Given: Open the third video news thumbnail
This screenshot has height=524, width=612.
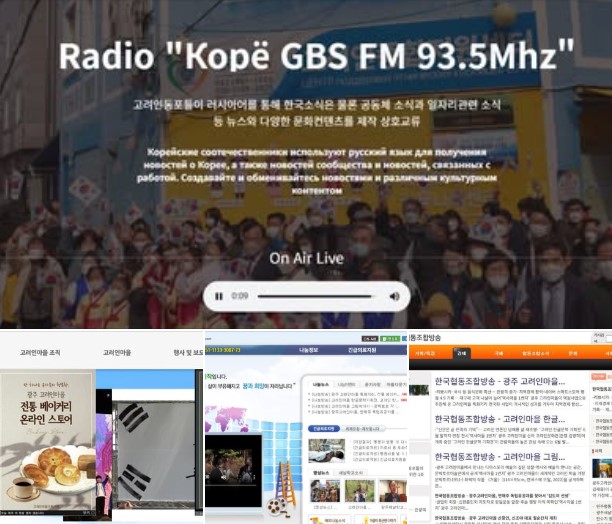Looking at the screenshot, I should (393, 490).
